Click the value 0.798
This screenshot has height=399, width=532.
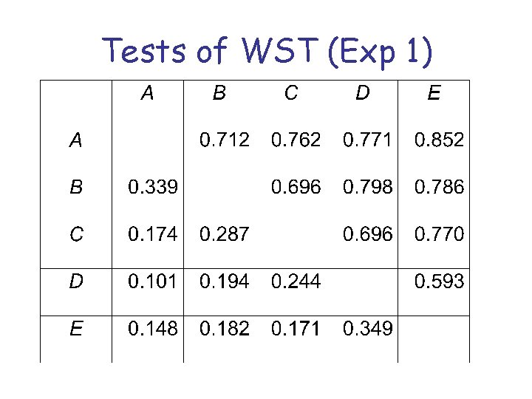coord(368,187)
